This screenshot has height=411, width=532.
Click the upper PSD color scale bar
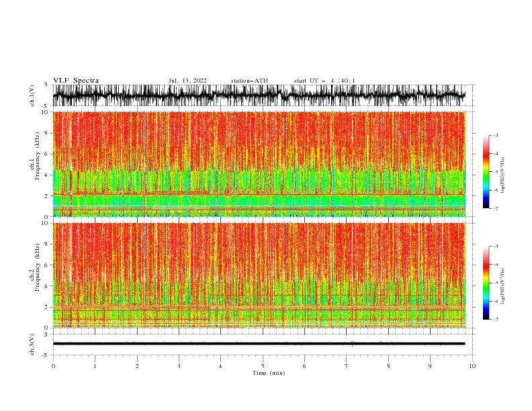coord(486,171)
